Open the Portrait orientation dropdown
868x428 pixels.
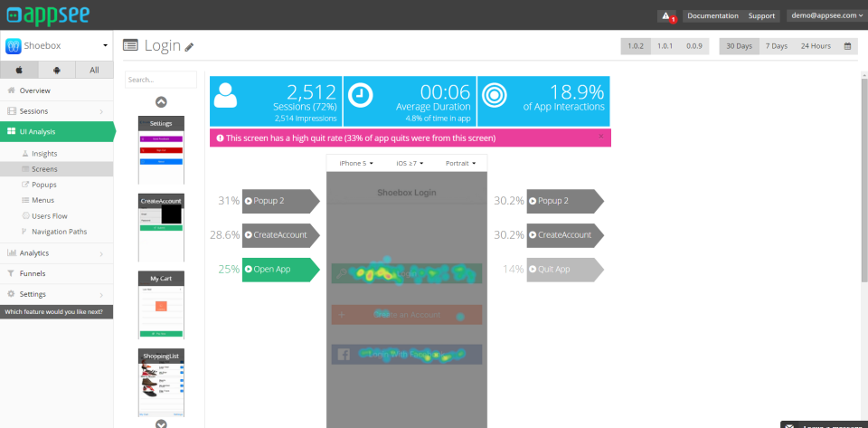coord(461,164)
